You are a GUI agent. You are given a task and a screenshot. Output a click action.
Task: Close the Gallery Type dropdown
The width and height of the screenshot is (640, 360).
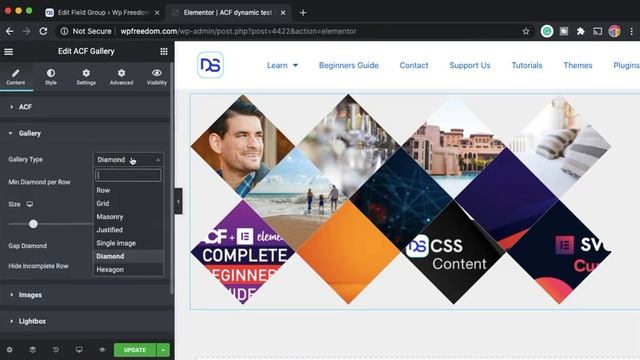click(x=128, y=160)
